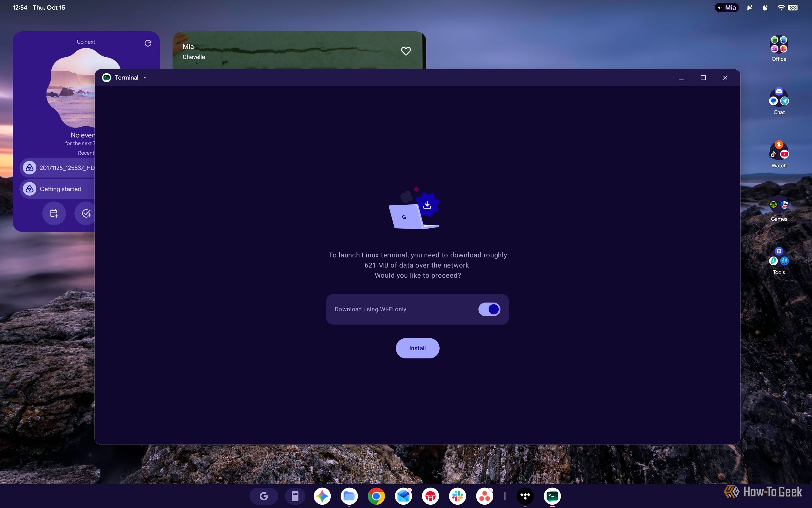
Task: Open the Chat app folder
Action: click(779, 101)
